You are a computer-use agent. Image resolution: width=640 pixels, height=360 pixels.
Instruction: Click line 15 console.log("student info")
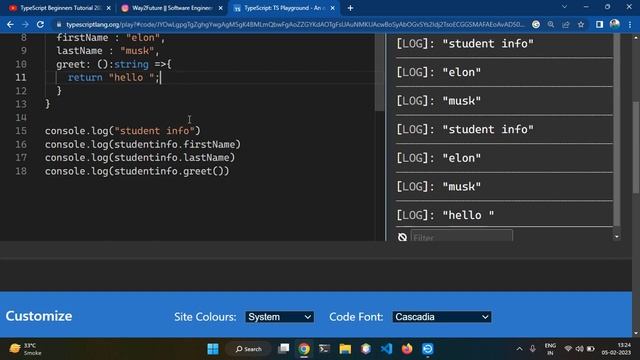tap(123, 131)
